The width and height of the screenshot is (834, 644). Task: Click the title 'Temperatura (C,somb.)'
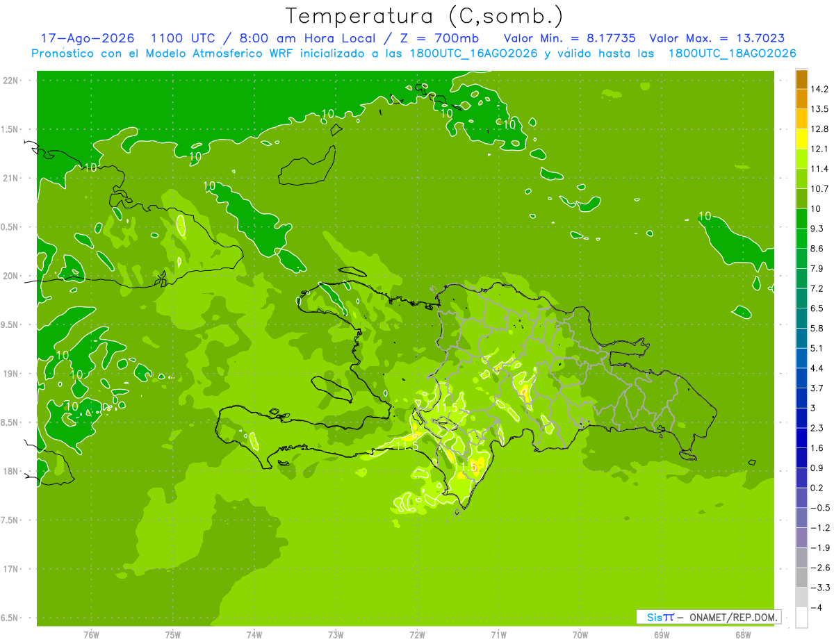(424, 16)
